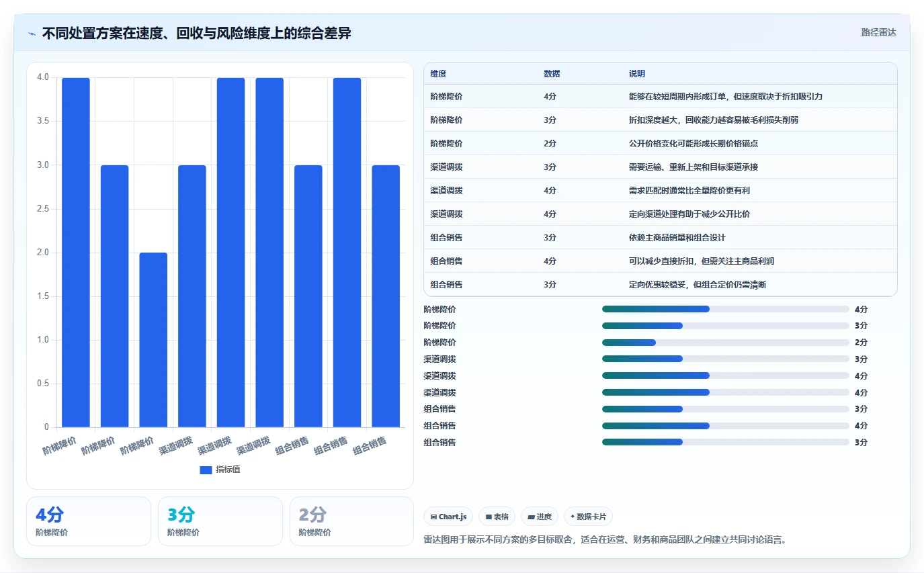Click the 数据 column header
The height and width of the screenshot is (573, 924).
[x=552, y=73]
